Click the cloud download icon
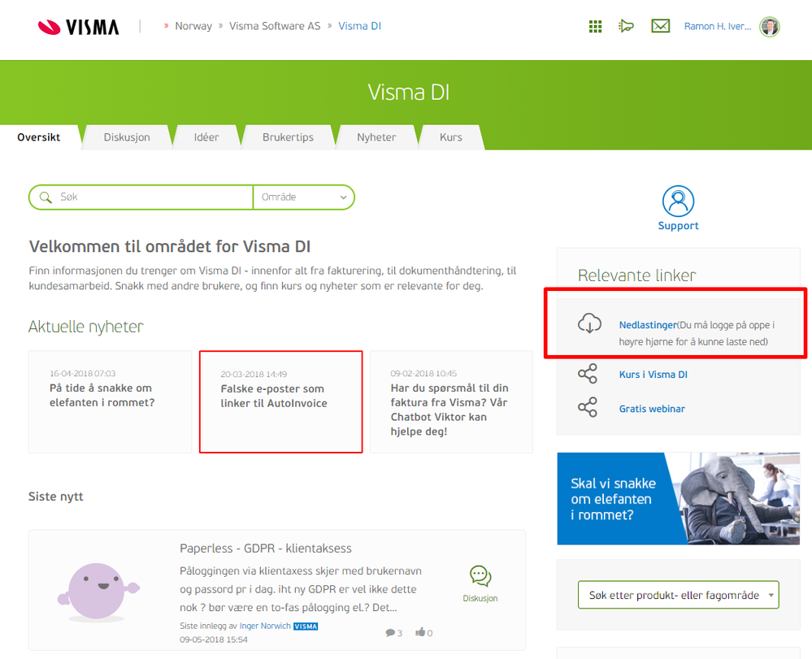 589,323
